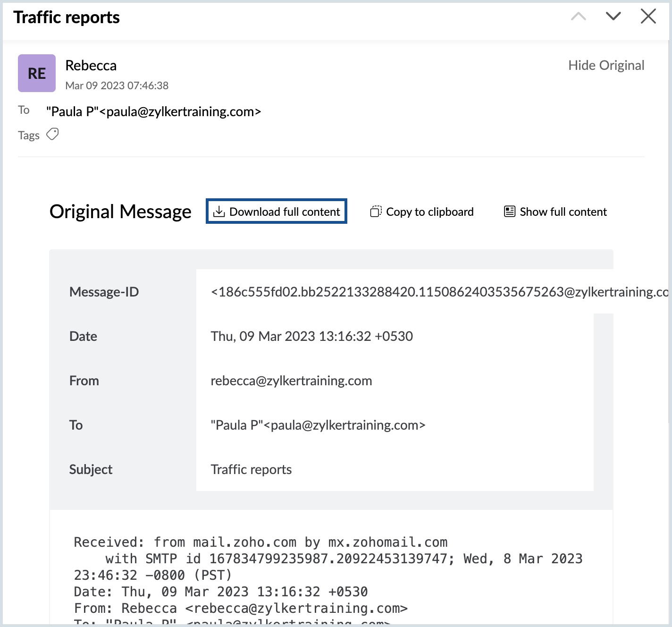
Task: Click the rebecca@zylkertraining.com From value
Action: [x=291, y=381]
